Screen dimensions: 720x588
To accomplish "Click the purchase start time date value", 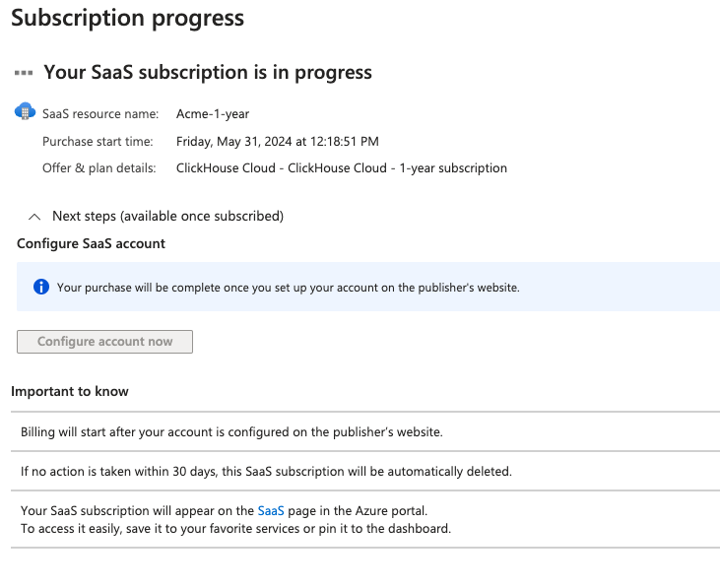I will point(277,142).
